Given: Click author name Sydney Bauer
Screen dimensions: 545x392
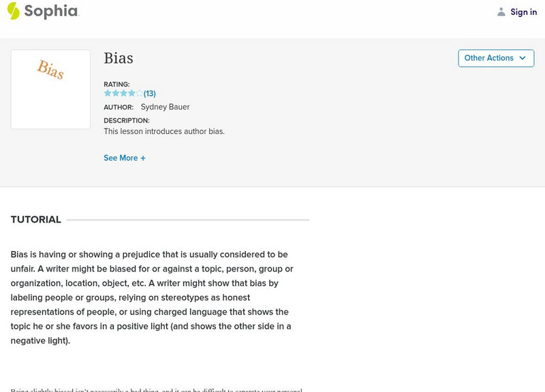Looking at the screenshot, I should point(165,107).
